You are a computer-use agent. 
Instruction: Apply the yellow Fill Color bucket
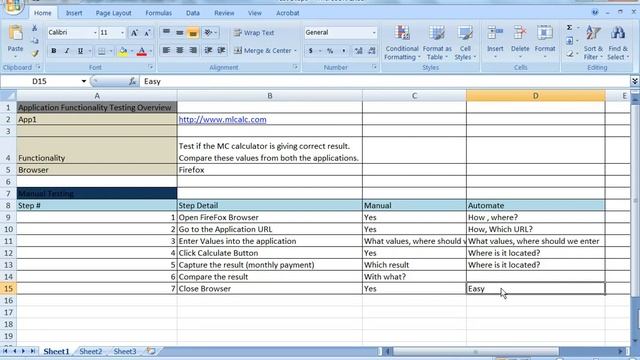(122, 51)
